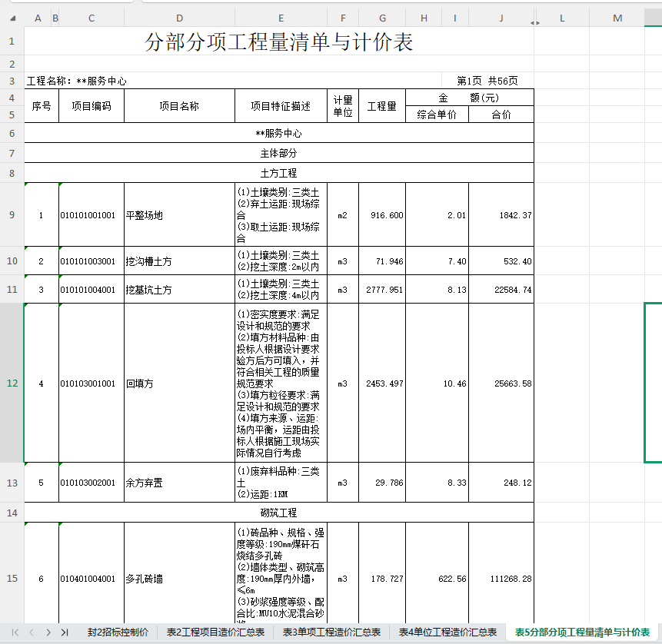Jump to last sheet navigation arrow
Image resolution: width=662 pixels, height=644 pixels.
[x=65, y=632]
